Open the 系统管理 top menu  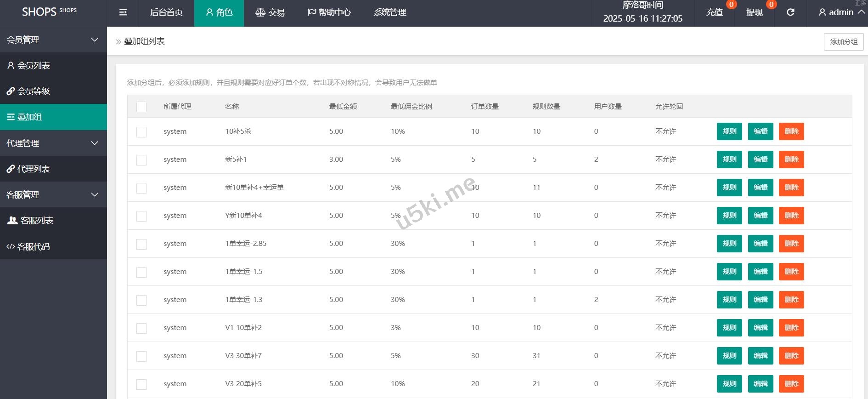tap(390, 12)
